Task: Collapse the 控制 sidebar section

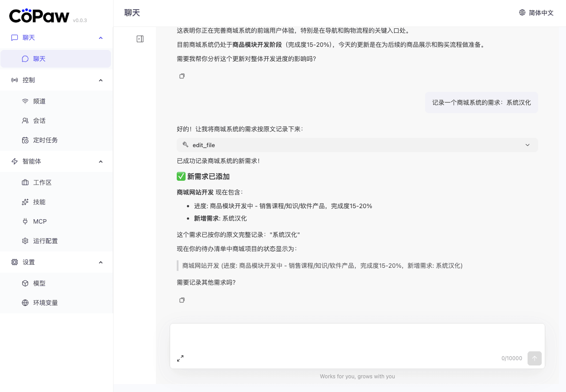Action: click(x=100, y=80)
